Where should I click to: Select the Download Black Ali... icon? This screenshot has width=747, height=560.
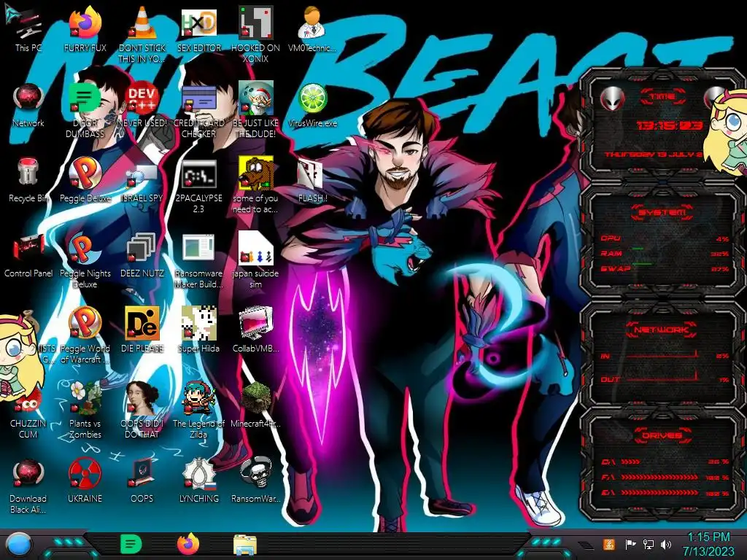[28, 486]
